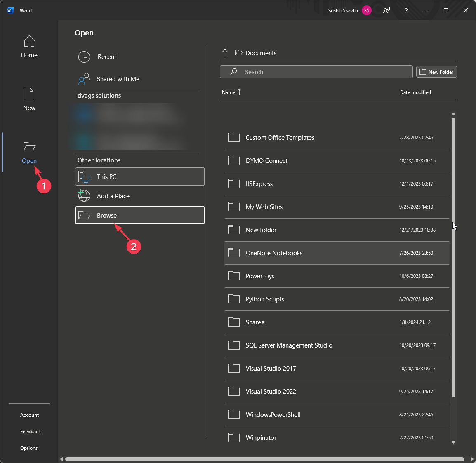Open the Visual Studio 2022 folder
The image size is (476, 463).
(x=337, y=391)
